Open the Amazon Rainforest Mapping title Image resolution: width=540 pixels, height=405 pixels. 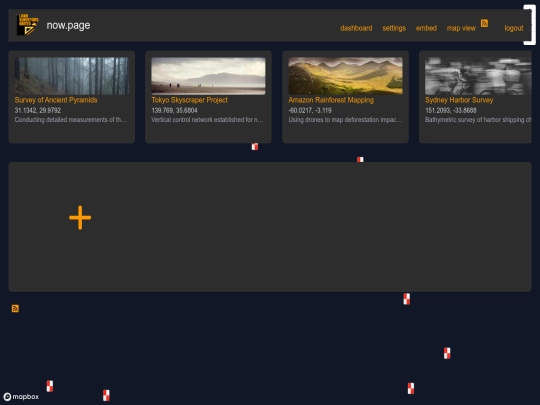click(331, 100)
